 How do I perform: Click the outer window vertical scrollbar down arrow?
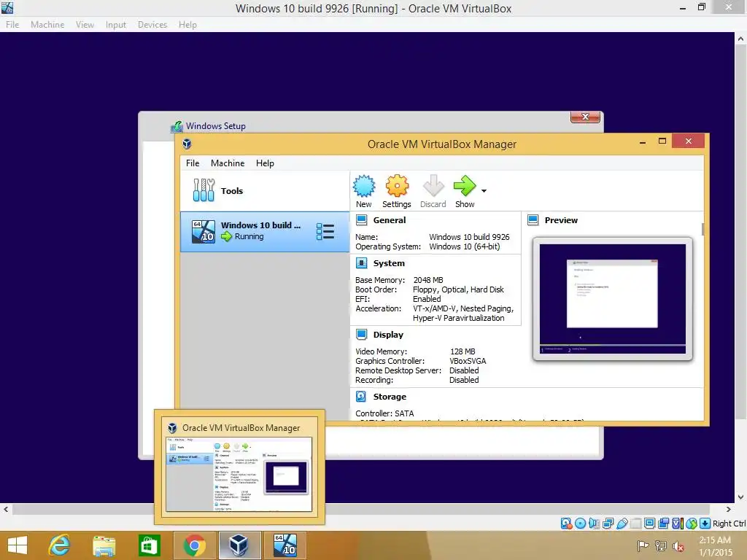click(741, 497)
